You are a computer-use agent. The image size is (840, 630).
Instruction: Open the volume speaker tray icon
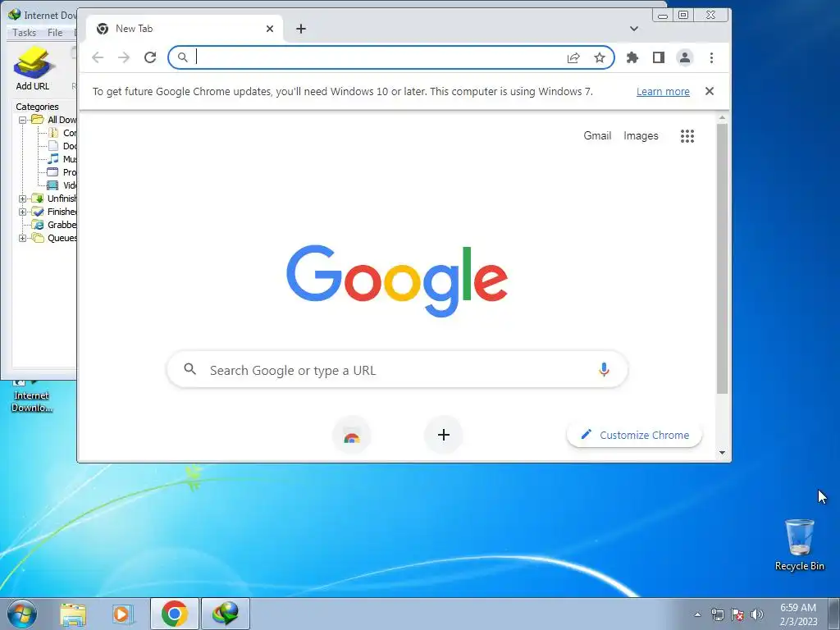pos(757,614)
